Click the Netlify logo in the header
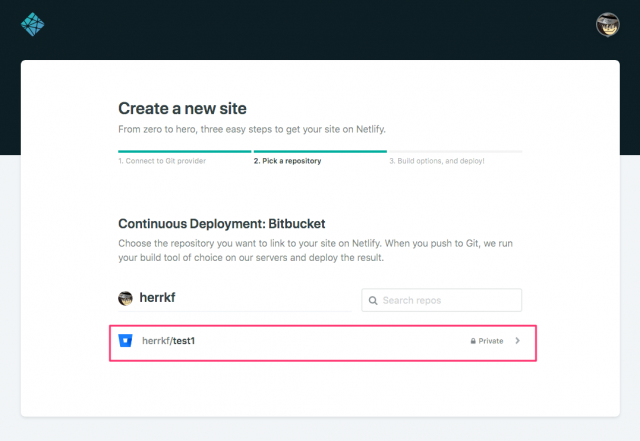This screenshot has height=441, width=640. point(33,24)
